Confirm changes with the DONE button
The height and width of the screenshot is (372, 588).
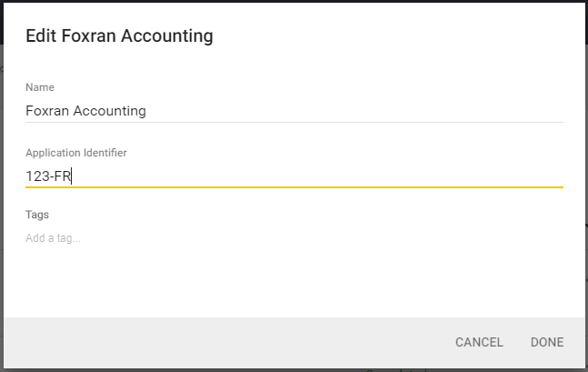(547, 343)
